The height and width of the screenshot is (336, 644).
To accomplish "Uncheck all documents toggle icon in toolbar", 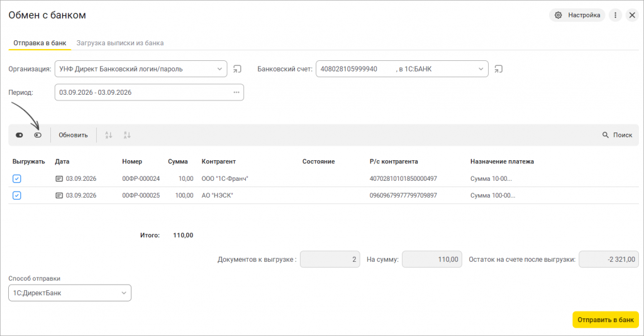I will pyautogui.click(x=38, y=135).
